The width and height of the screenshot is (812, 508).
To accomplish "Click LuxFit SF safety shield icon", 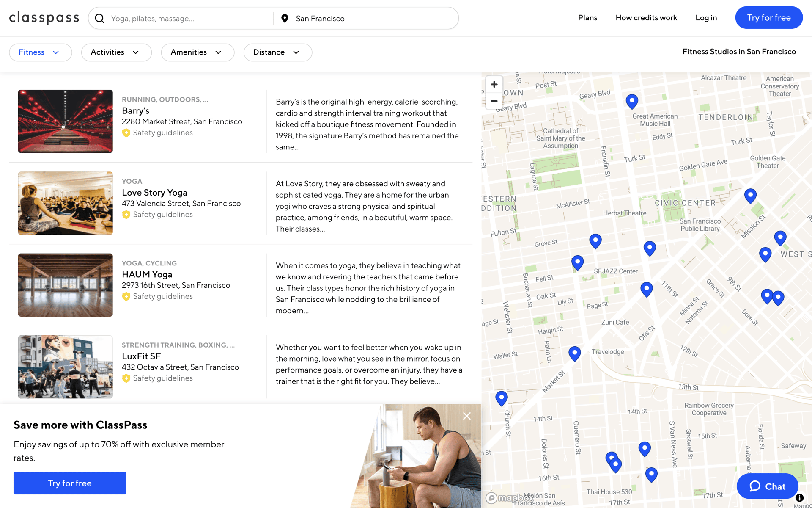I will point(126,378).
